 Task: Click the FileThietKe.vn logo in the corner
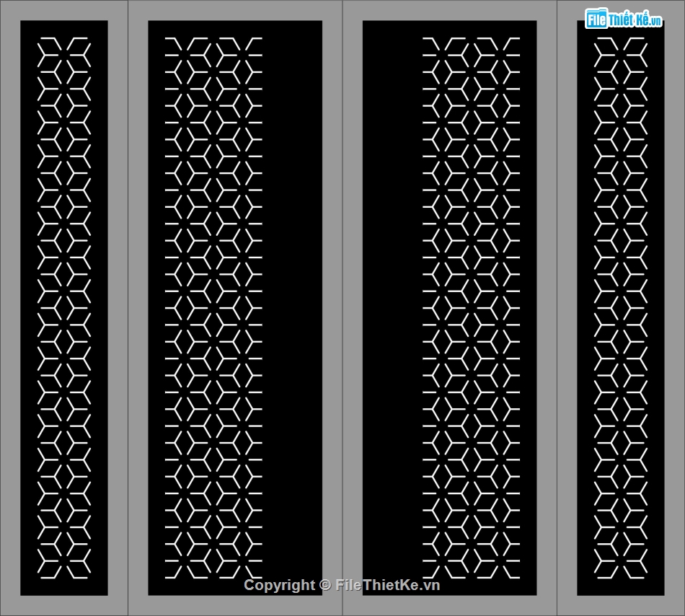pyautogui.click(x=624, y=19)
